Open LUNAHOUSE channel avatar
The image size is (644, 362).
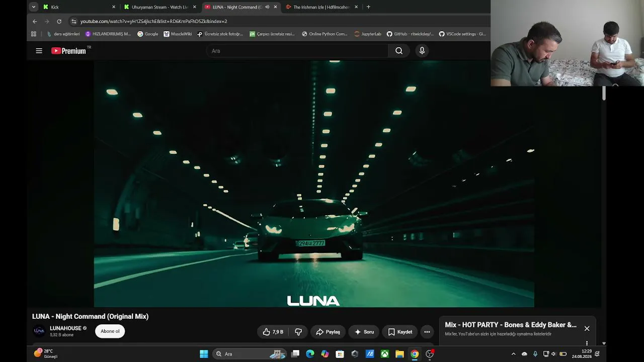(x=39, y=331)
